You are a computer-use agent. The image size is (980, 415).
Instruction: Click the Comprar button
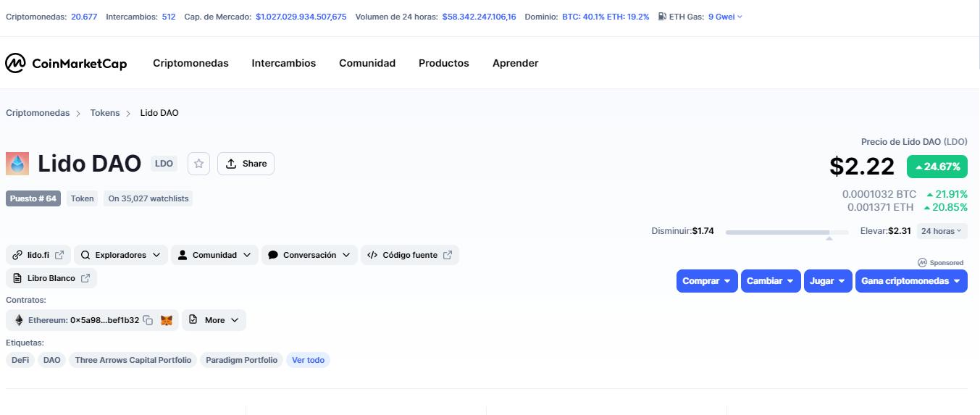click(x=707, y=281)
